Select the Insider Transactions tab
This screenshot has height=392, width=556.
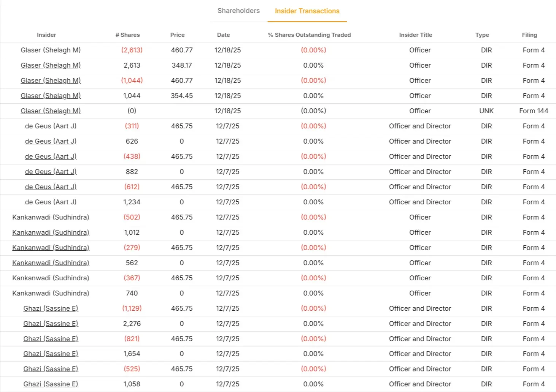pyautogui.click(x=307, y=11)
